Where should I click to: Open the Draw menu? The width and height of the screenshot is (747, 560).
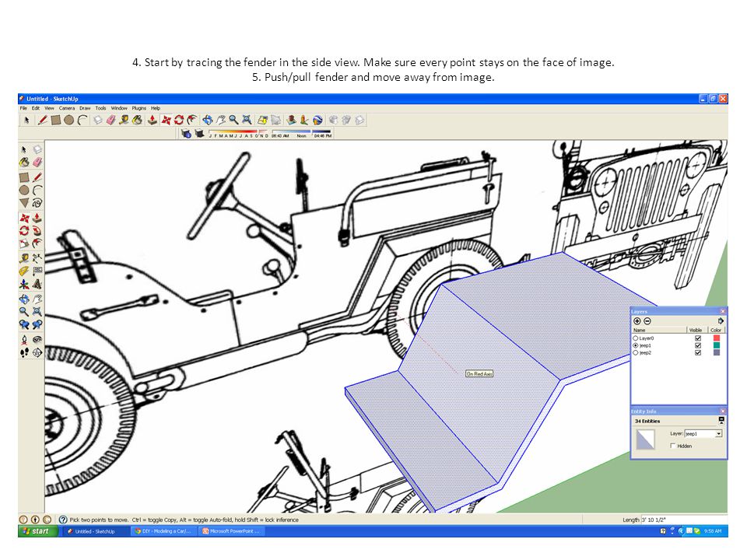85,108
